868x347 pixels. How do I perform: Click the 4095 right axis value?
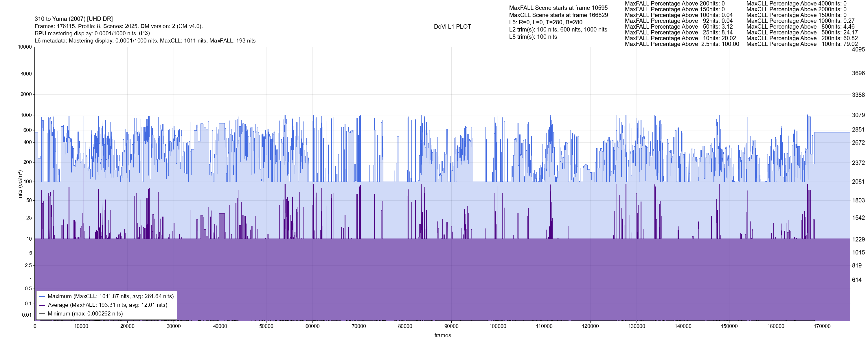tap(858, 49)
